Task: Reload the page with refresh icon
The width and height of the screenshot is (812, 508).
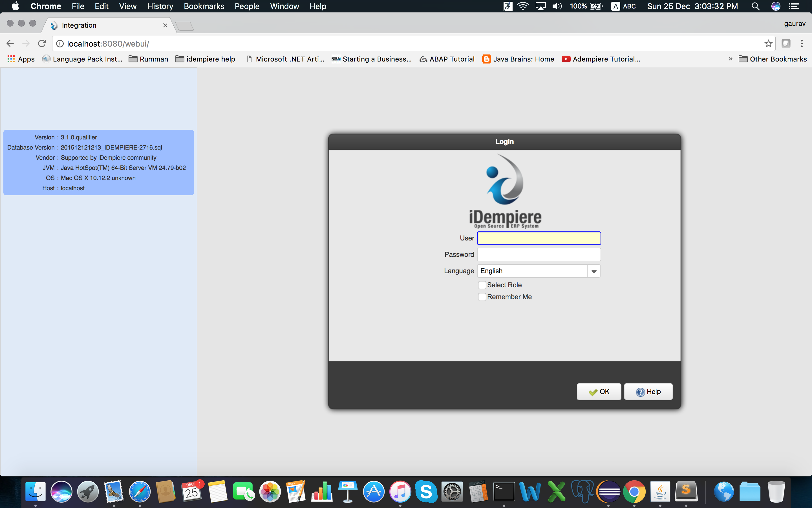Action: (42, 44)
